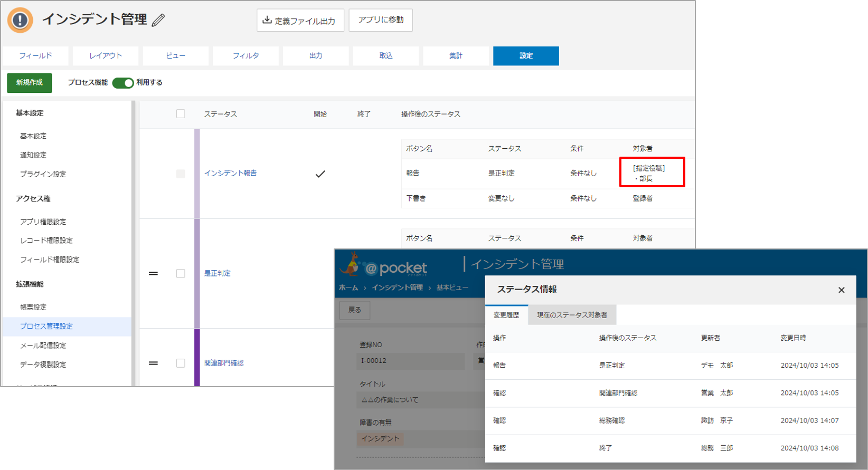868x470 pixels.
Task: Open データ複製設定 in sidebar
Action: 43,365
